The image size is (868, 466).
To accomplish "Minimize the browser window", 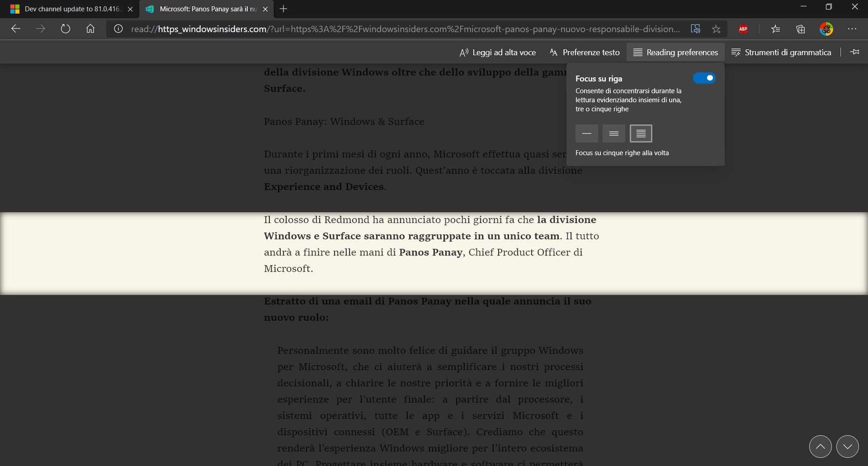I will (x=803, y=7).
